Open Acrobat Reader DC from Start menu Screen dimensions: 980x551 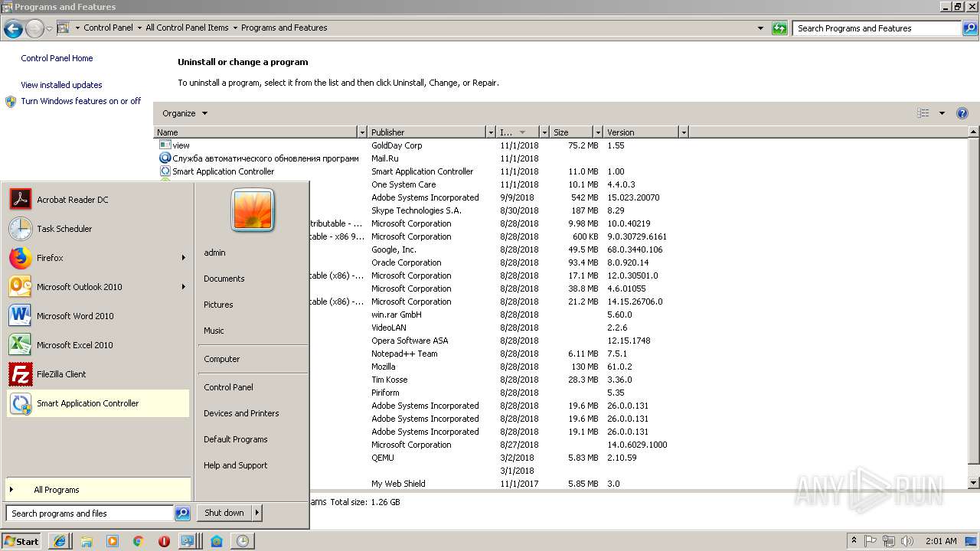pyautogui.click(x=97, y=200)
